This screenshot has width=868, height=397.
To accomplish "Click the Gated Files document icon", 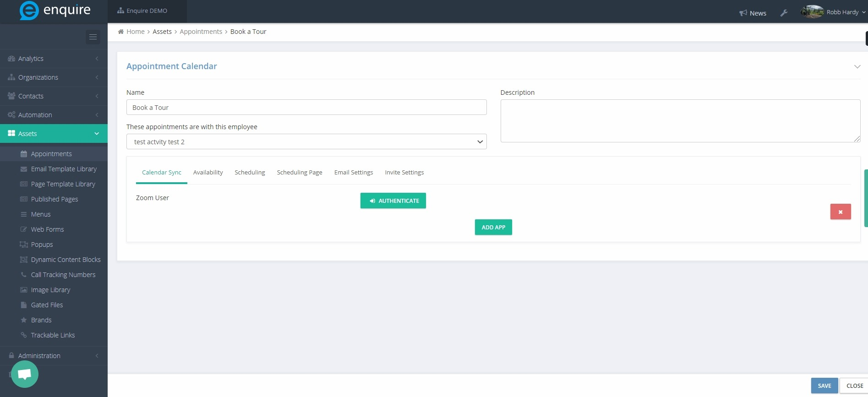I will tap(24, 305).
